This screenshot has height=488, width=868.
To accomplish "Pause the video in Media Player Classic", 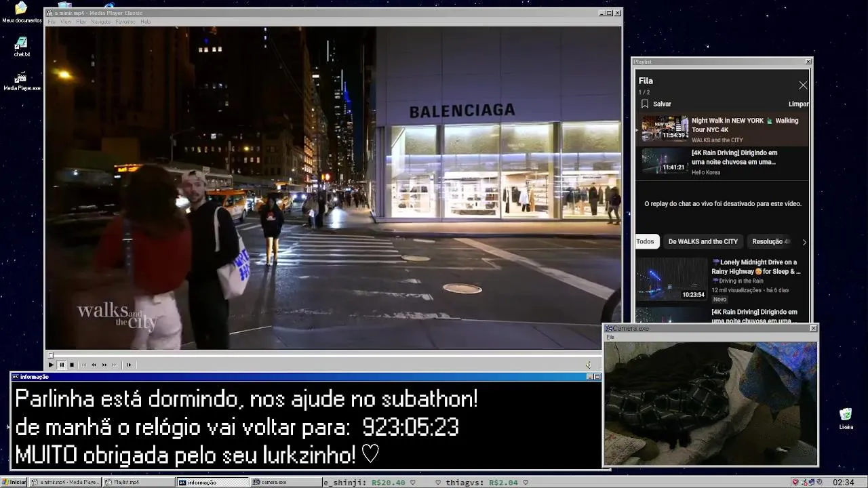I will tap(61, 365).
